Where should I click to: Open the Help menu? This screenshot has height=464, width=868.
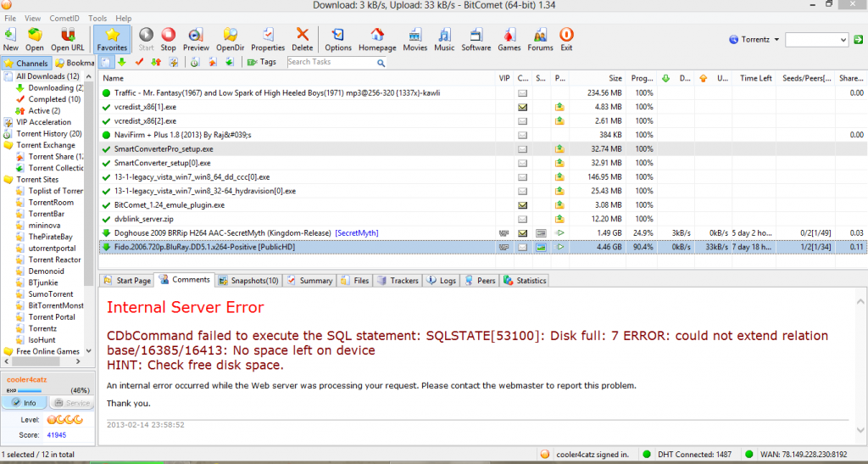tap(124, 19)
